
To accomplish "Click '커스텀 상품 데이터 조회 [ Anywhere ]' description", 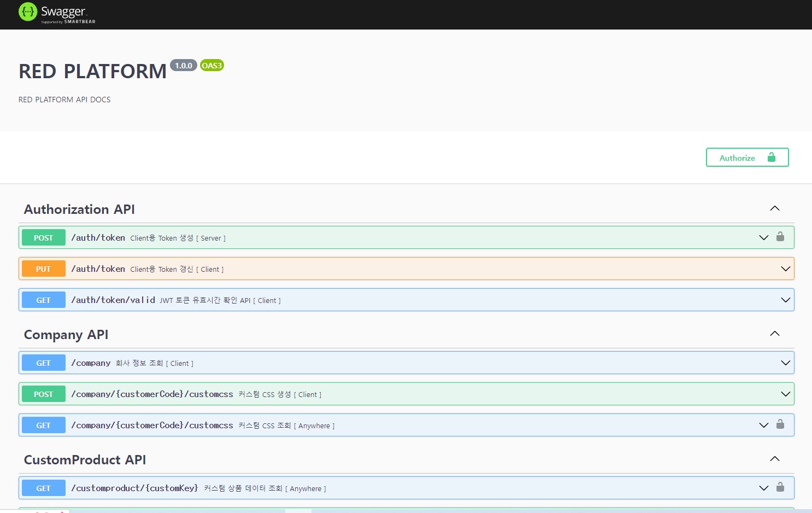I will [265, 488].
